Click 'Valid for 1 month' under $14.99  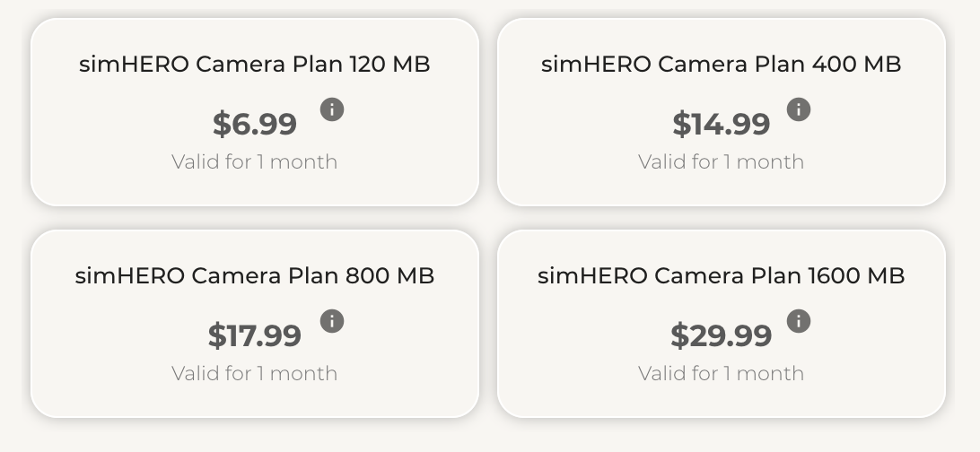pyautogui.click(x=722, y=162)
